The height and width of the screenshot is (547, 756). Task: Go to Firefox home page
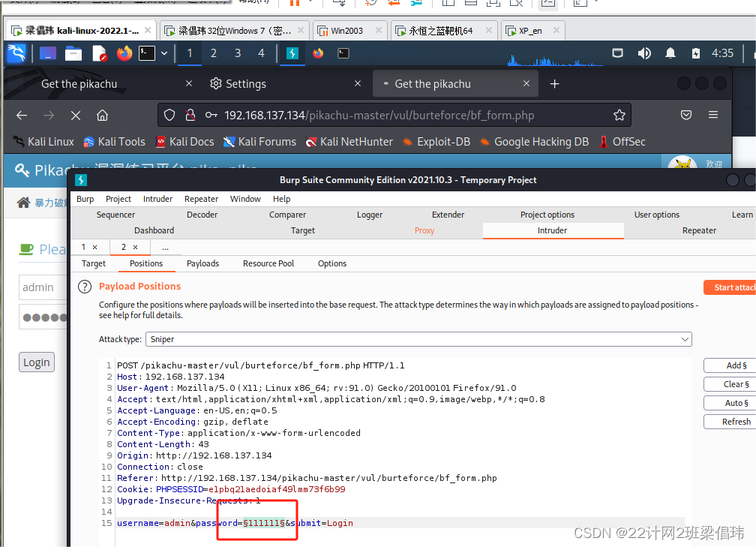[102, 116]
